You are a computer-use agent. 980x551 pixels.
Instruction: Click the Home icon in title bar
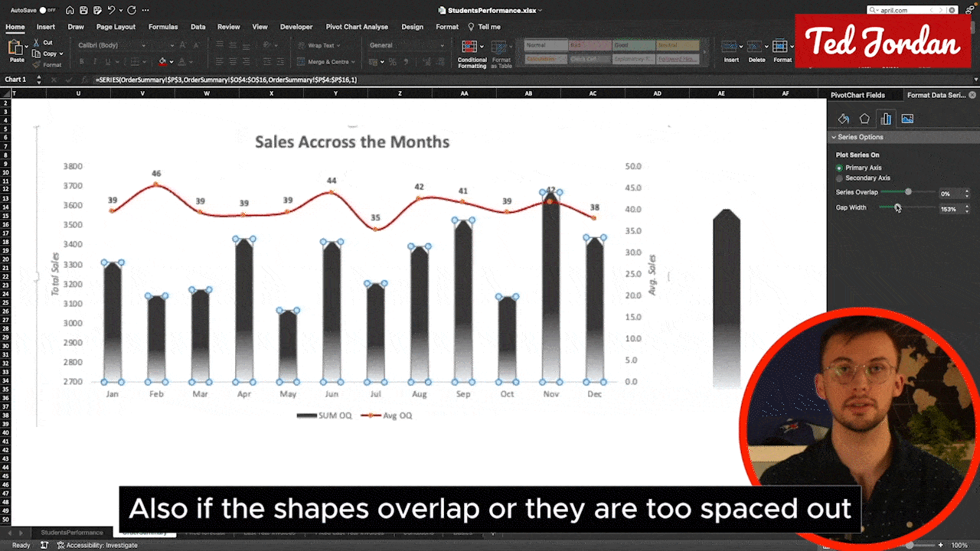70,11
